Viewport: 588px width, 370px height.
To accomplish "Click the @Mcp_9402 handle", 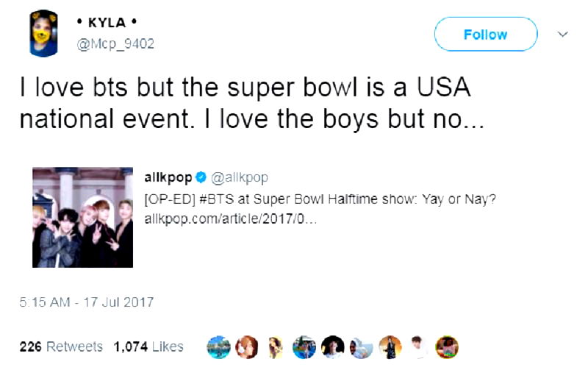I will 115,43.
